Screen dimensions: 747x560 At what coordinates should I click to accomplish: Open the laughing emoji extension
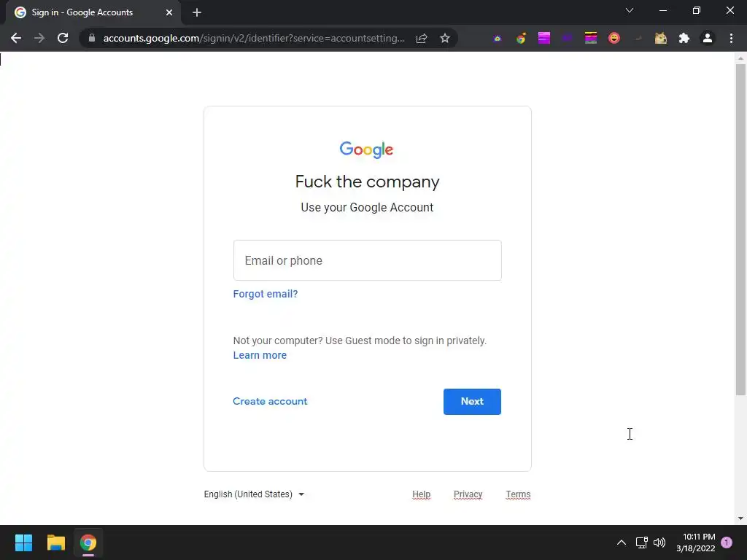614,38
